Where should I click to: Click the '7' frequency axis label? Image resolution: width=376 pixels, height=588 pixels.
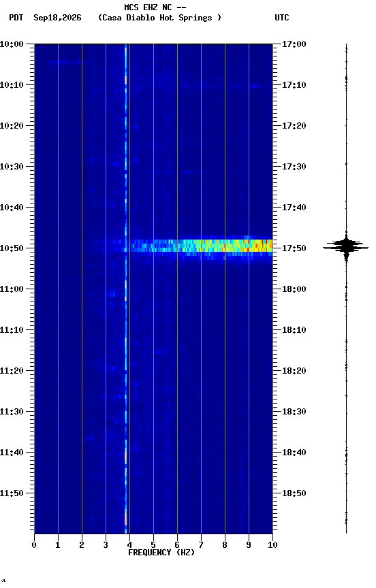pos(201,545)
